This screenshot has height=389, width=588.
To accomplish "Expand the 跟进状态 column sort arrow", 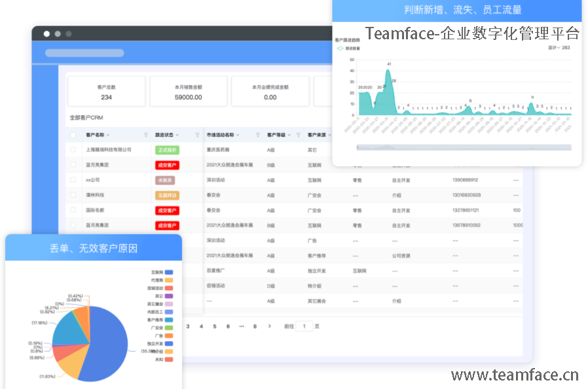I will [177, 135].
